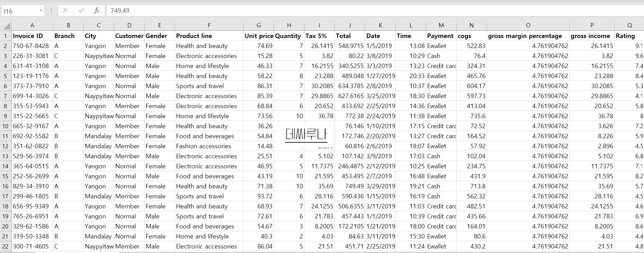
Task: Click the formula bar showing 749.49
Action: point(375,11)
